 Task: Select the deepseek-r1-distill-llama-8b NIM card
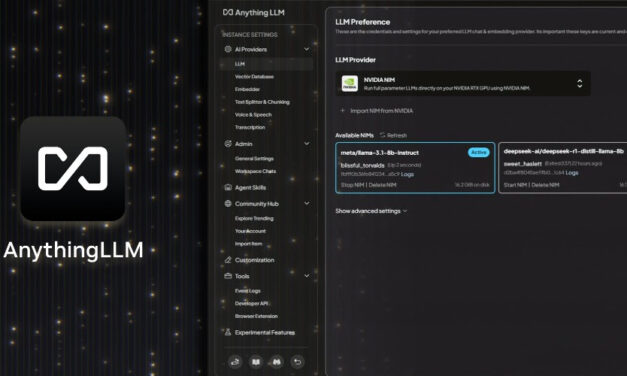(563, 168)
